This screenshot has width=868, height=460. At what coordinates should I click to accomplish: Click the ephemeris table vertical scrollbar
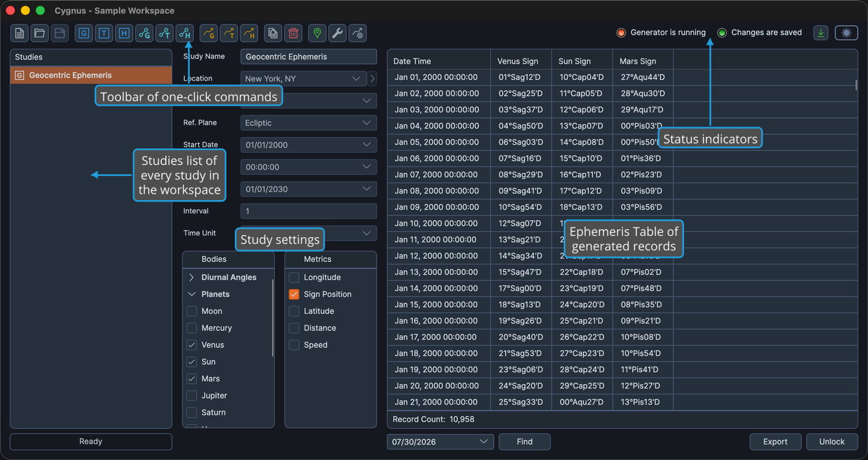click(856, 84)
